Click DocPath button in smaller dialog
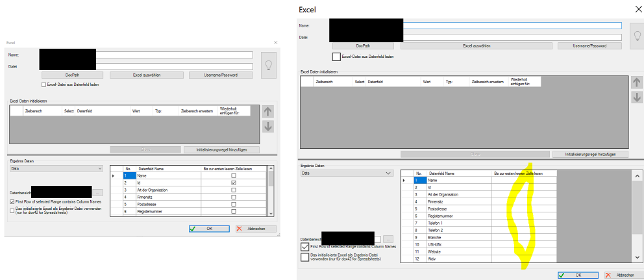 coord(72,75)
